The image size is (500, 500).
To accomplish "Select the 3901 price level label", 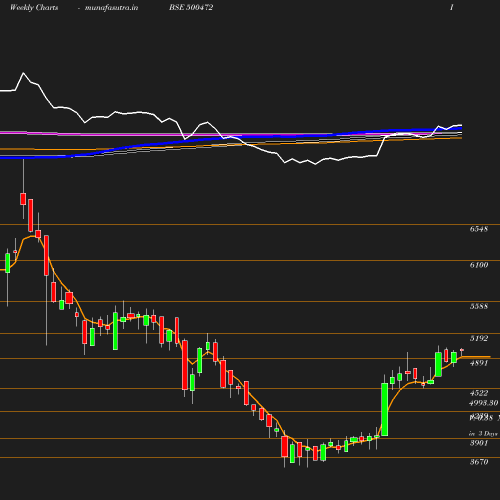I will pyautogui.click(x=479, y=443).
